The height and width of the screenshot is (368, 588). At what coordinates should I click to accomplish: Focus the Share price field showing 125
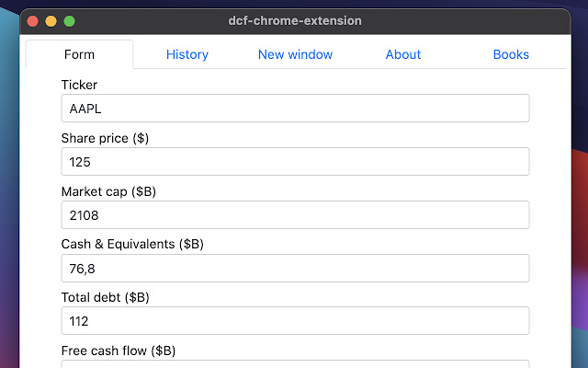pyautogui.click(x=295, y=162)
